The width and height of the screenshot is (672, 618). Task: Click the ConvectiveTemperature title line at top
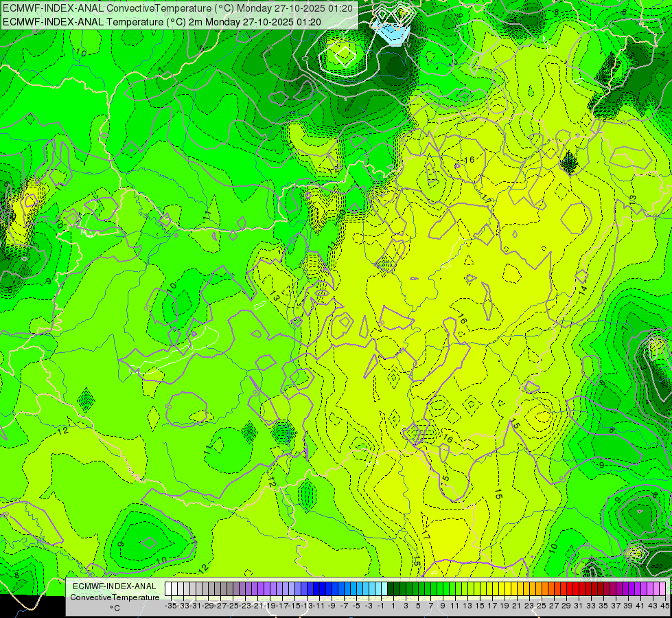tap(178, 8)
